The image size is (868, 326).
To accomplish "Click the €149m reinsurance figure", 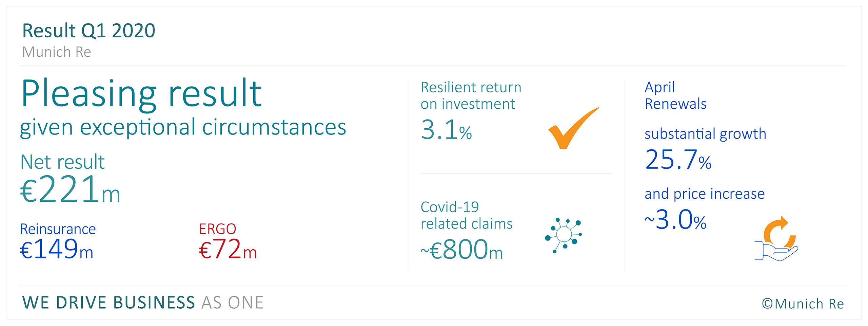I will [x=57, y=250].
